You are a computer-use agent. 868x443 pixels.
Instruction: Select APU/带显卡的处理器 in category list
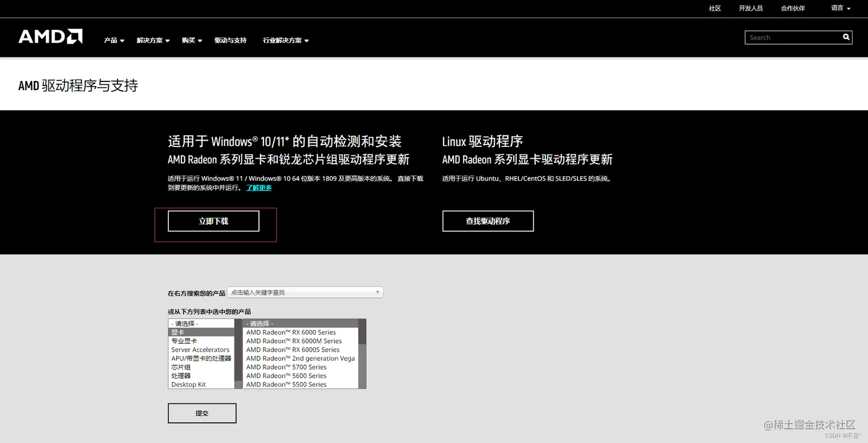pyautogui.click(x=201, y=358)
